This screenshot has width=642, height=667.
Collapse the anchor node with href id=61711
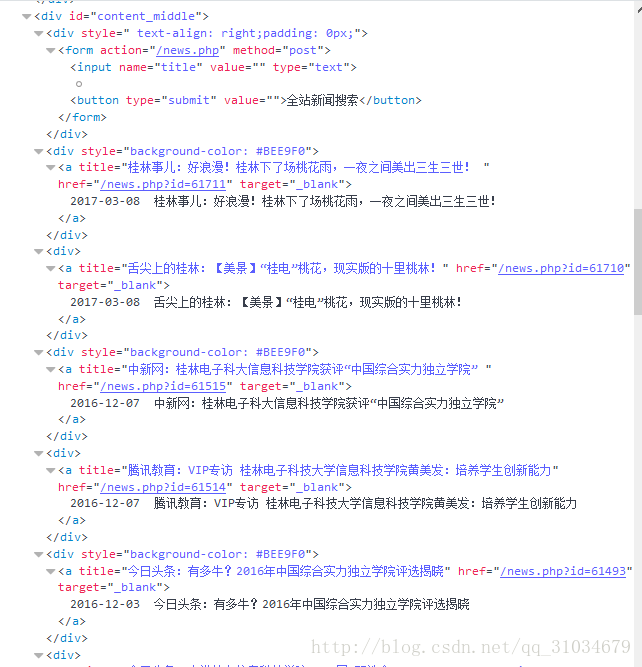[x=51, y=168]
